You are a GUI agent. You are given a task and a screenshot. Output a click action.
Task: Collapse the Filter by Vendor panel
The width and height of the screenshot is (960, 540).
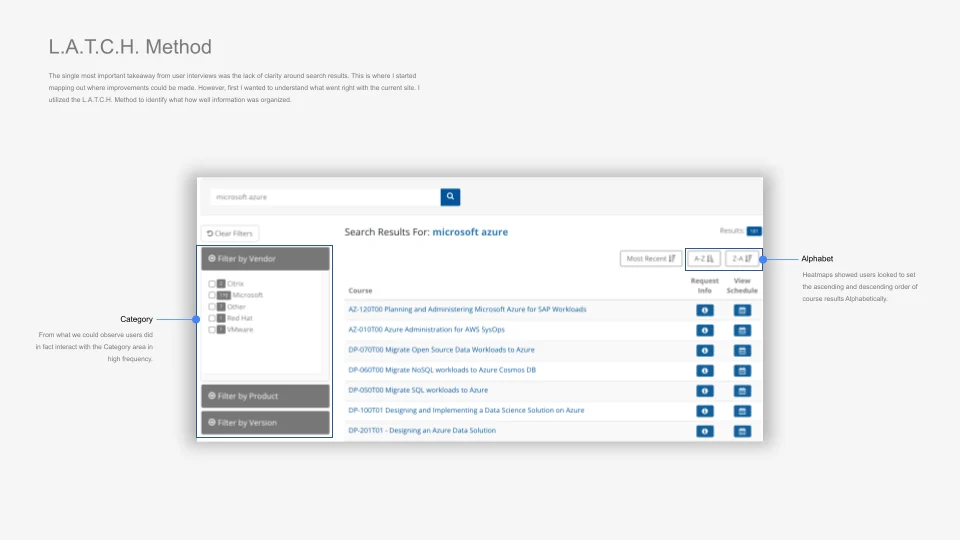click(265, 259)
